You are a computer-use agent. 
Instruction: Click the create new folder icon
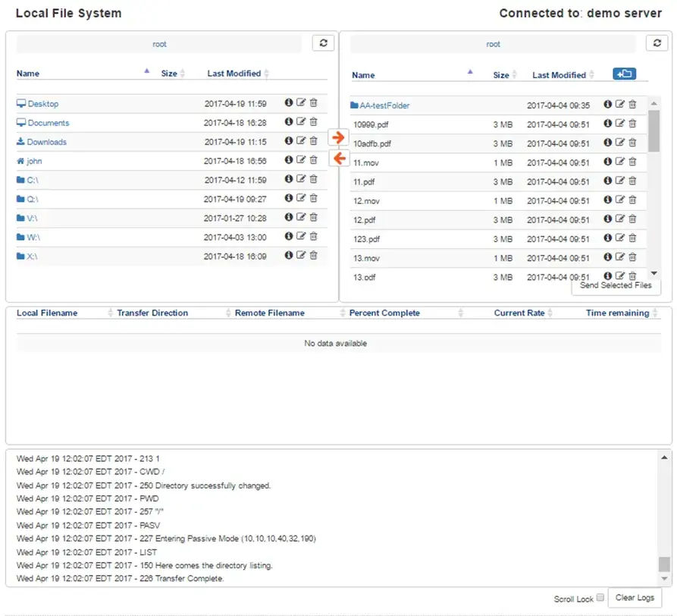point(625,74)
